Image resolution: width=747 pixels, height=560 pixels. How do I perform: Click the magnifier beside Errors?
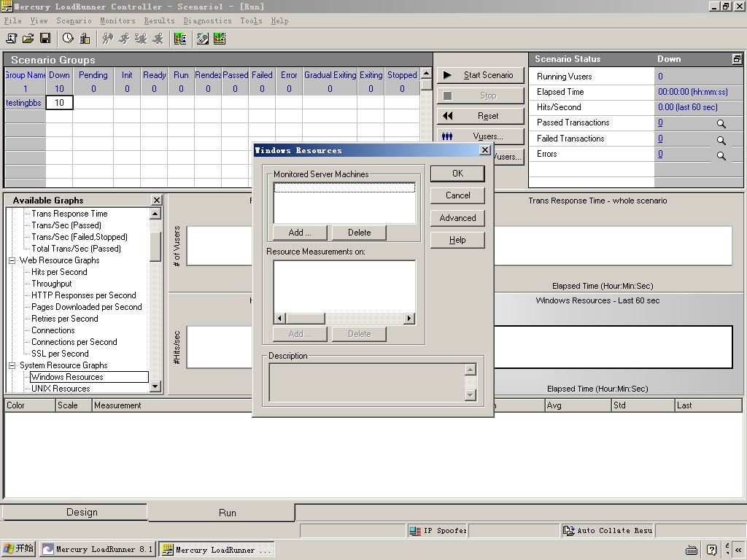721,156
